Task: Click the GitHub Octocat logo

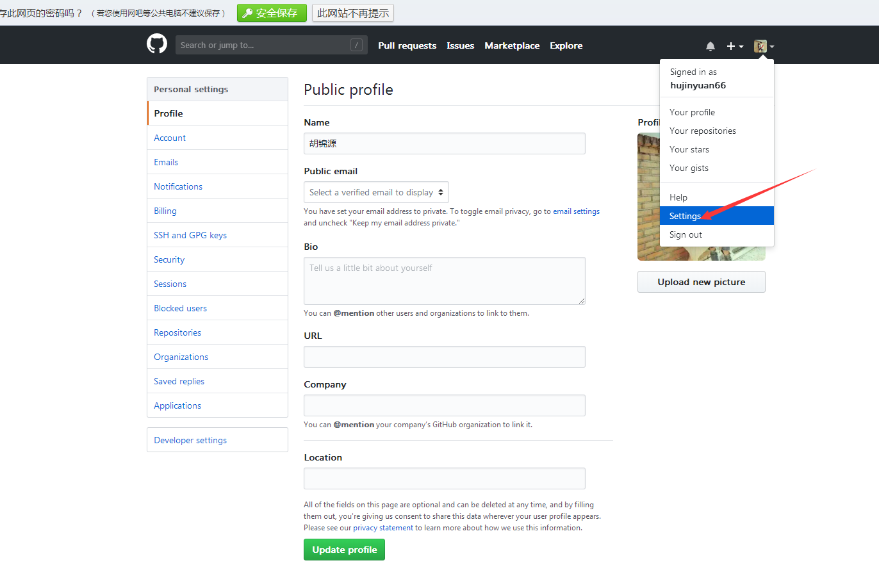Action: click(x=157, y=44)
